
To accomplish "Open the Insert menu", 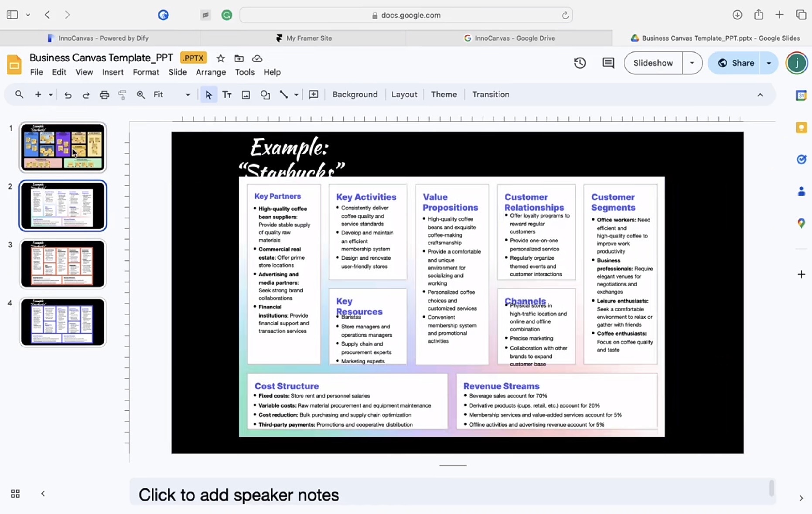I will click(x=113, y=72).
